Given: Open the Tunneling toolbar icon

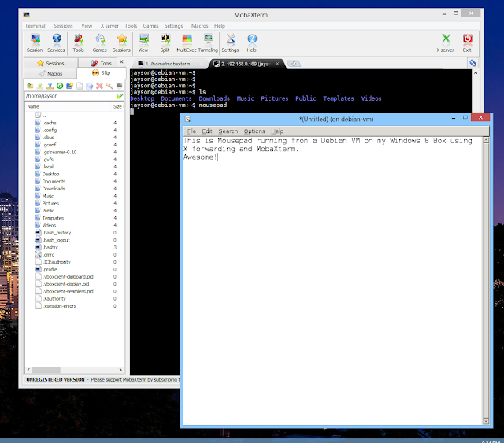Looking at the screenshot, I should point(208,42).
